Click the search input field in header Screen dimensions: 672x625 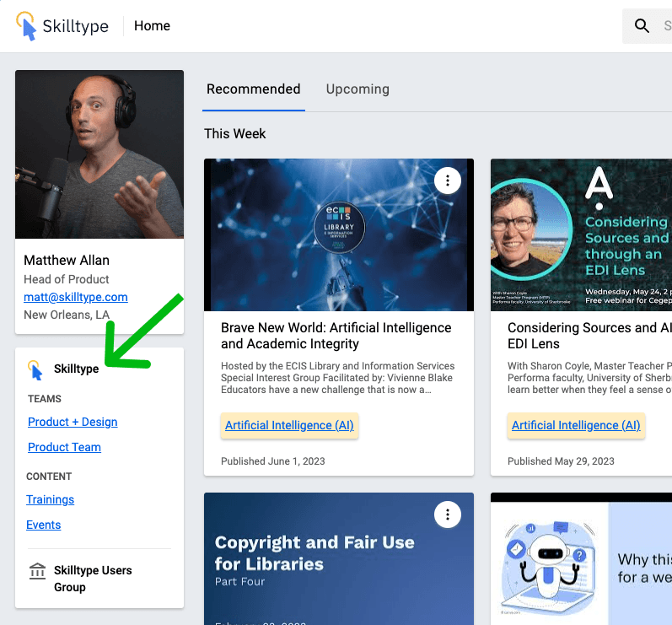pos(648,25)
